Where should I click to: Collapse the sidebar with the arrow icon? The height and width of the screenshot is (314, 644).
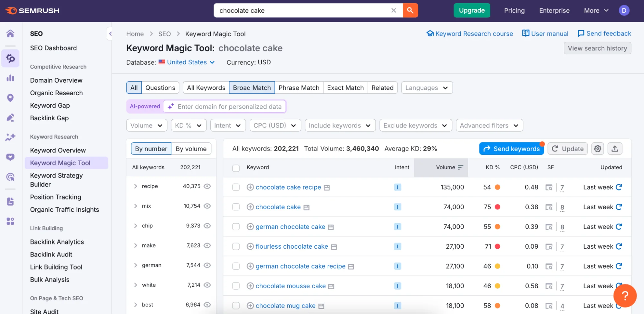110,33
